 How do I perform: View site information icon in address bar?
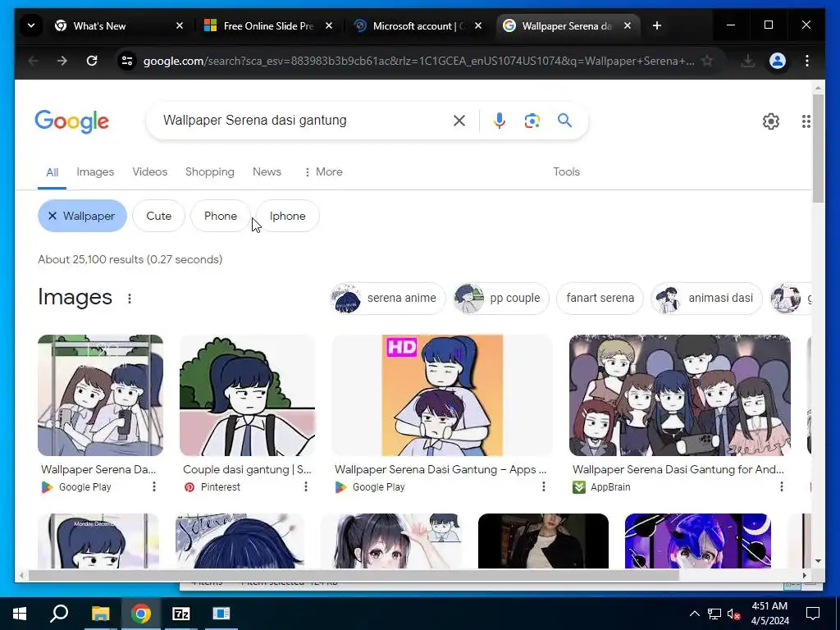click(127, 61)
